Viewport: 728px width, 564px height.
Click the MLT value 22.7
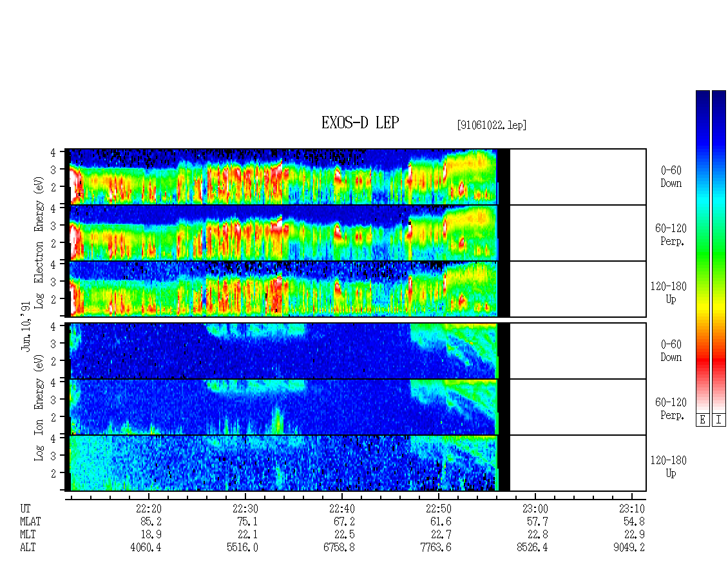[x=441, y=535]
